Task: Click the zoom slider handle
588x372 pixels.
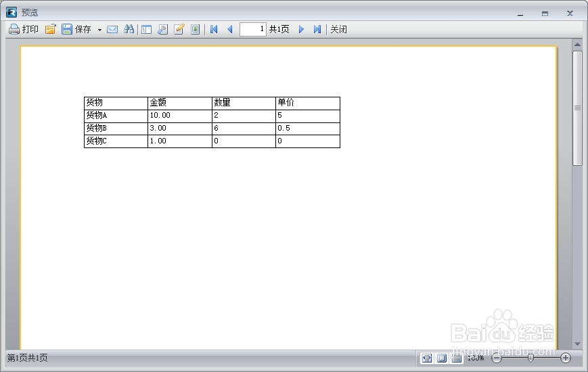Action: (x=530, y=358)
